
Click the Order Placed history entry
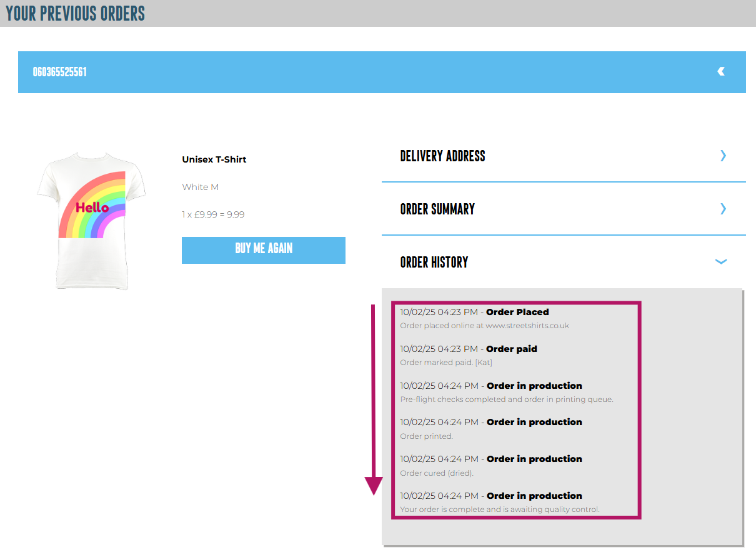pyautogui.click(x=517, y=312)
